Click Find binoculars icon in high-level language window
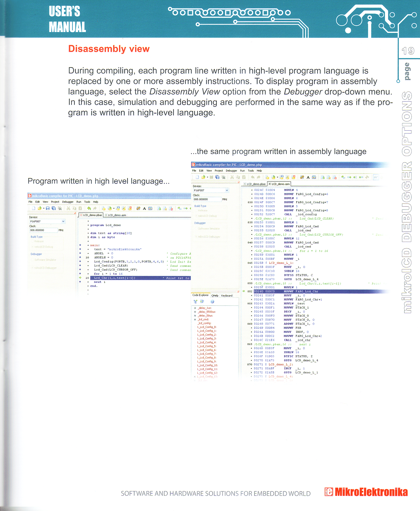420x511 pixels. pos(138,208)
